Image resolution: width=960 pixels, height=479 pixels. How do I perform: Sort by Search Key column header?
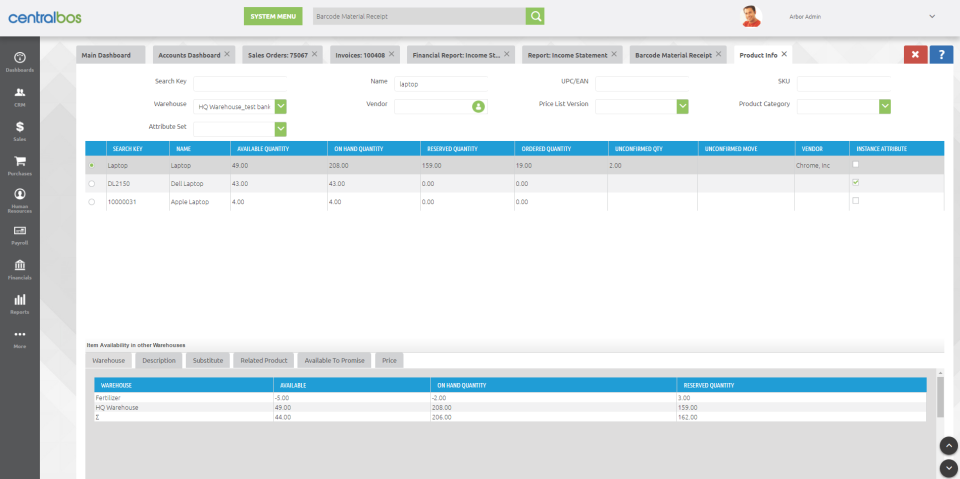pyautogui.click(x=138, y=149)
